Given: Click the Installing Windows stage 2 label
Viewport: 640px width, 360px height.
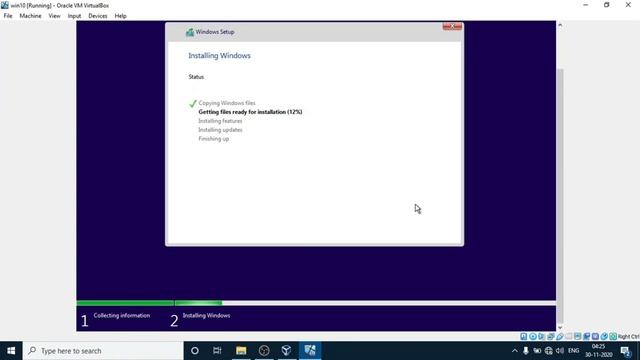Looking at the screenshot, I should (207, 316).
